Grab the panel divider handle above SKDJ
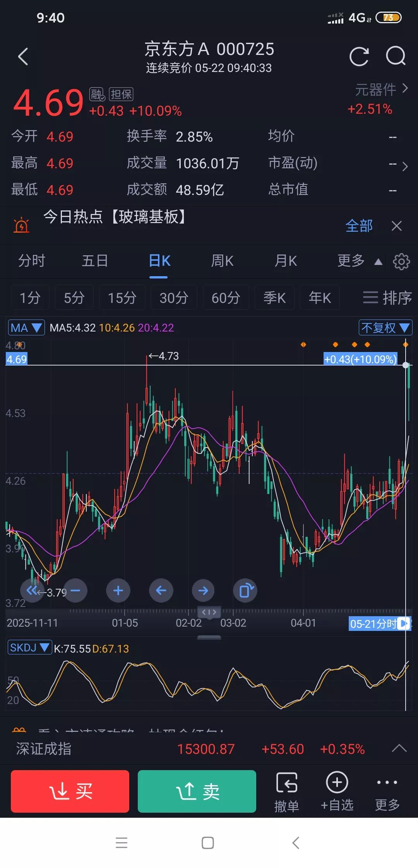Screen dimensions: 418x868 coord(209,637)
